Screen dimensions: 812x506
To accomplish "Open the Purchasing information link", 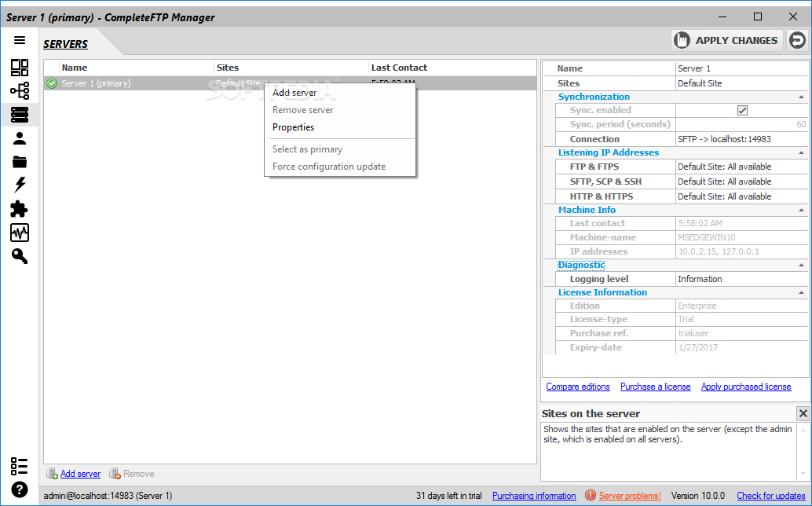I will pyautogui.click(x=534, y=496).
